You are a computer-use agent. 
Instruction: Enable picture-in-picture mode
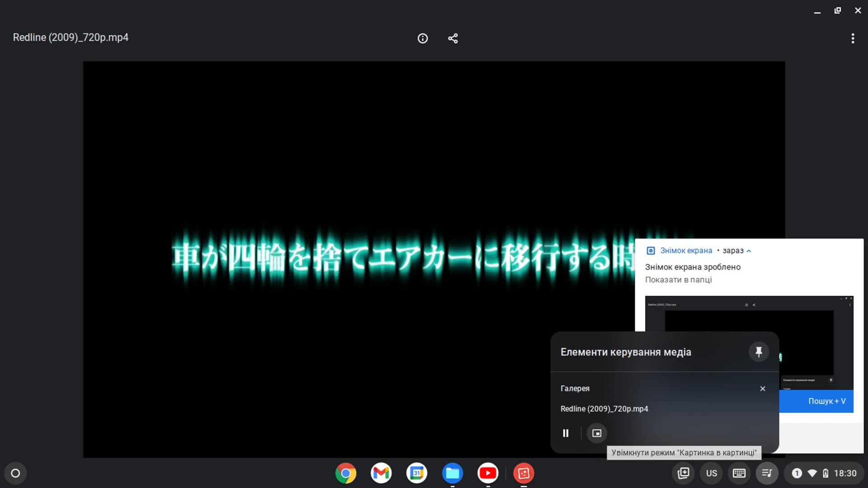tap(596, 433)
